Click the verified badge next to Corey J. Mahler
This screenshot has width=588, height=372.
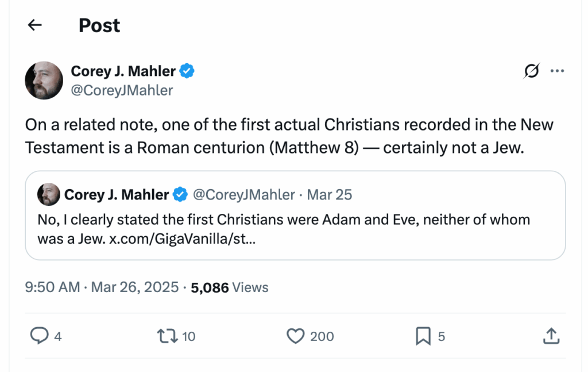(187, 70)
